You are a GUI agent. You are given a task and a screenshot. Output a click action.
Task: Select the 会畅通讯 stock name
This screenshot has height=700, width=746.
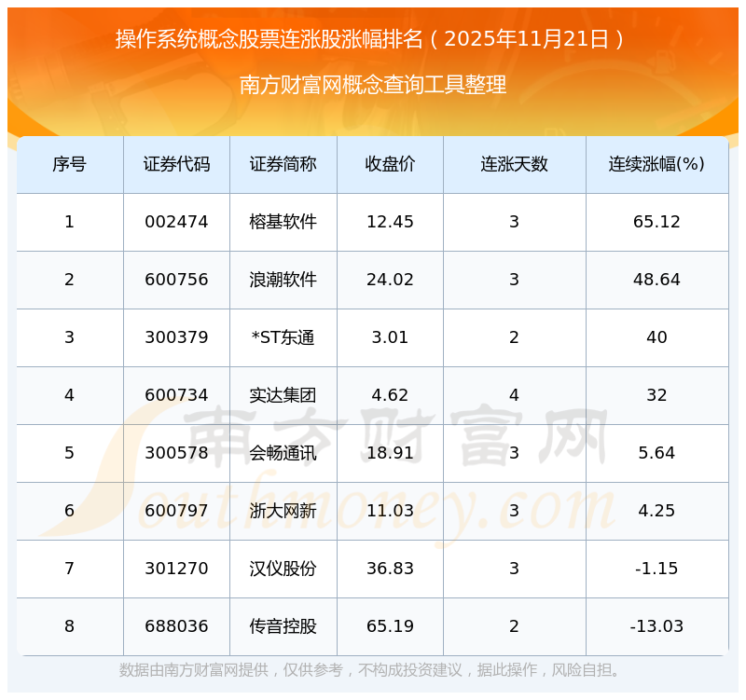pyautogui.click(x=283, y=453)
